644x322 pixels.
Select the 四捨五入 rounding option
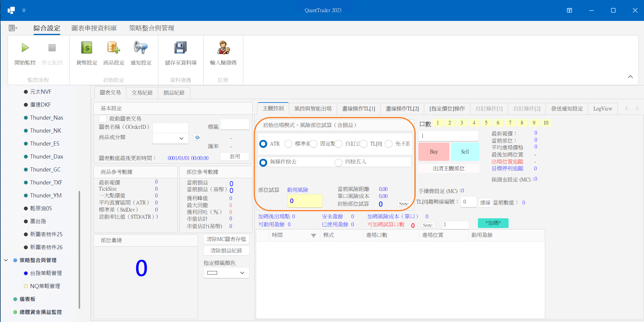point(338,162)
